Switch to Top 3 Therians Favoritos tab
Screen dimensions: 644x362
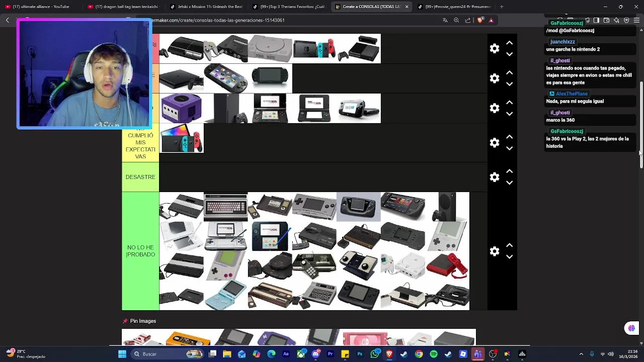click(289, 7)
